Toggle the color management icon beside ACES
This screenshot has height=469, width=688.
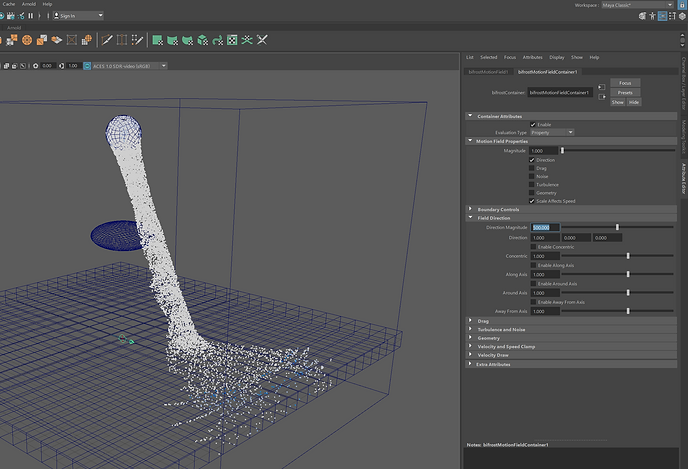pos(87,66)
